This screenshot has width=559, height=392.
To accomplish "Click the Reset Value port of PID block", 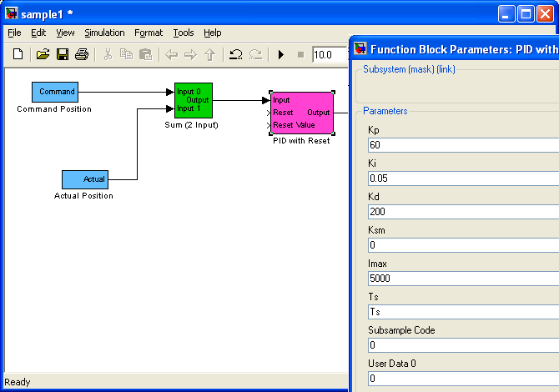I will tap(269, 125).
